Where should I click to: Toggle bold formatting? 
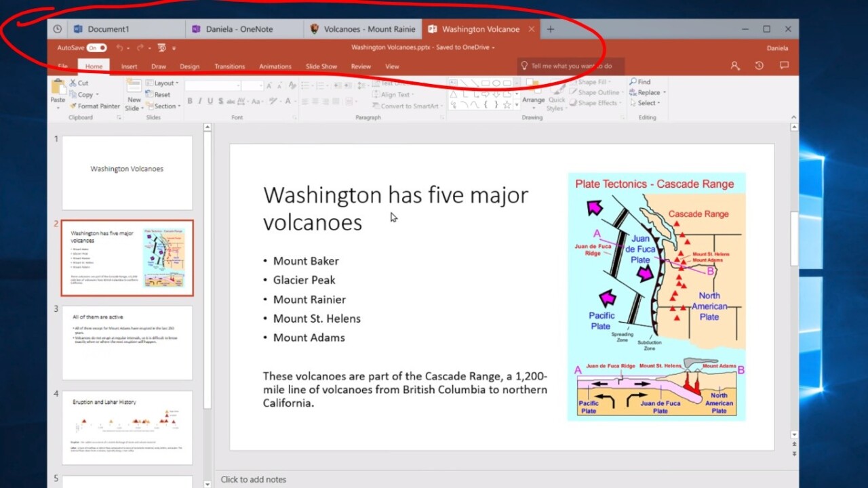coord(190,100)
